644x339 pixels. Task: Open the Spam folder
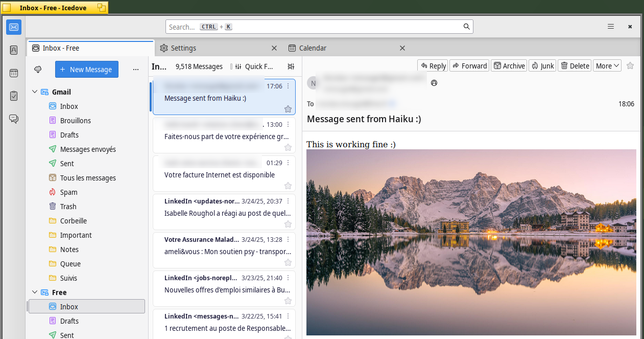(x=87, y=192)
